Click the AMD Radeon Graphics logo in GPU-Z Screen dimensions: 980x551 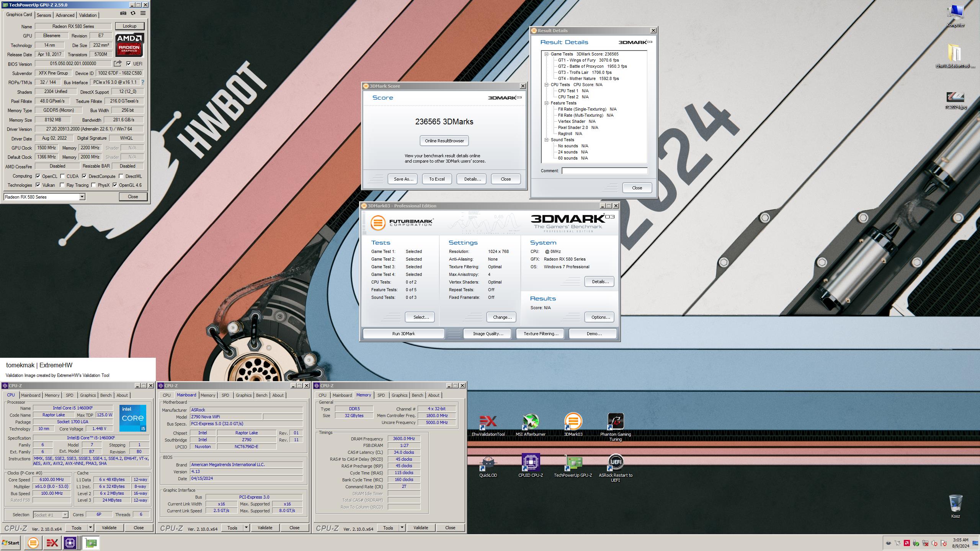129,44
